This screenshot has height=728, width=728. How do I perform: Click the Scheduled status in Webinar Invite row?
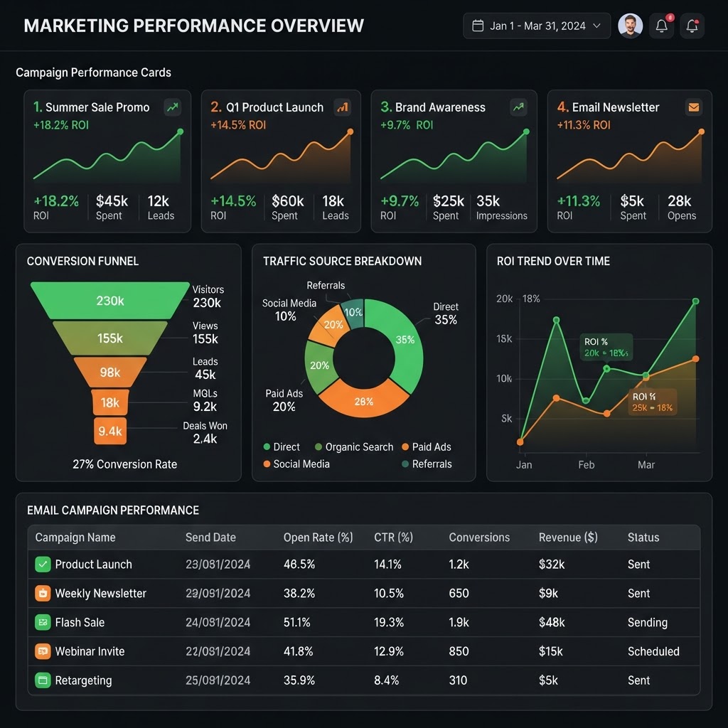(x=653, y=651)
